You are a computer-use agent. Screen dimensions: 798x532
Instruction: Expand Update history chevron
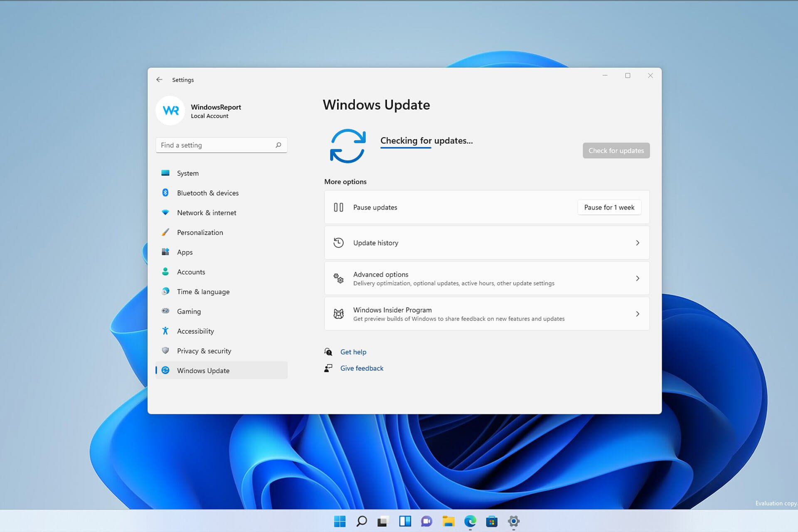[x=638, y=243]
